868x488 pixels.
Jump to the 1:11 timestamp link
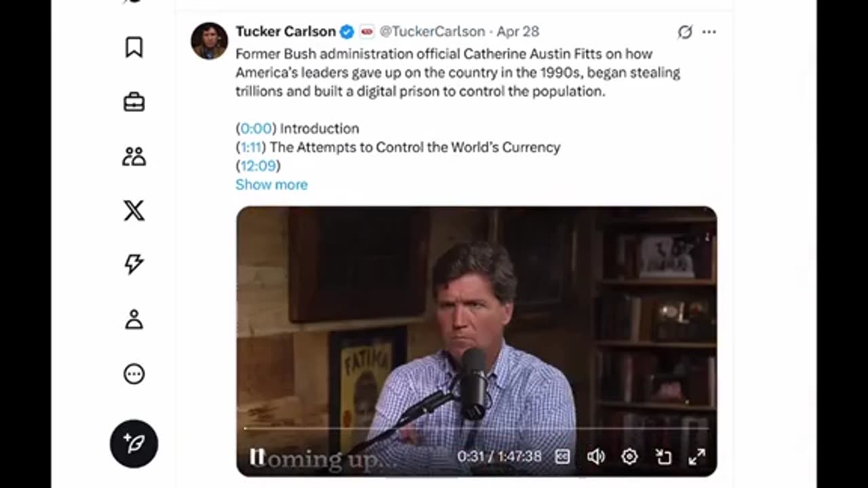click(x=251, y=147)
